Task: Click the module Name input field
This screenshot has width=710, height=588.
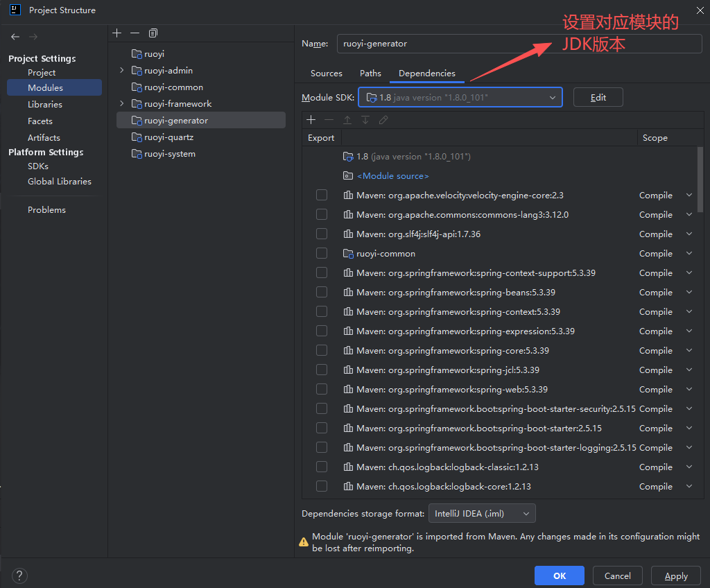Action: tap(519, 44)
